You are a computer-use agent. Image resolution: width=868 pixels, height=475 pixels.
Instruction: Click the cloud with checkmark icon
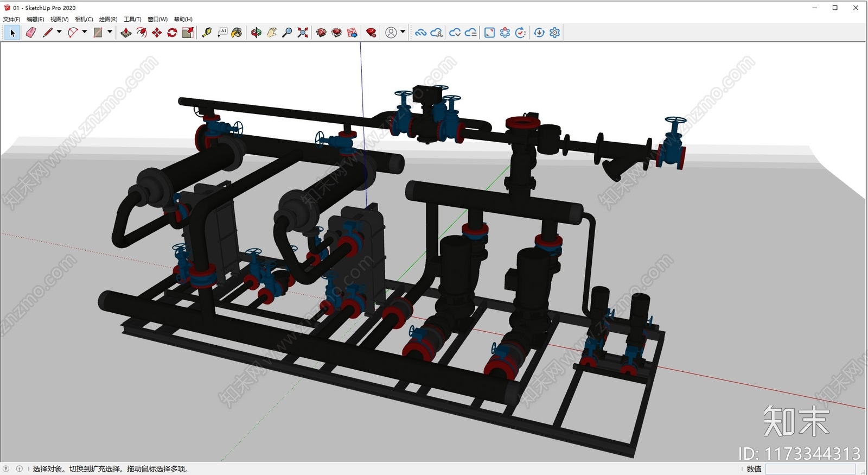(455, 33)
